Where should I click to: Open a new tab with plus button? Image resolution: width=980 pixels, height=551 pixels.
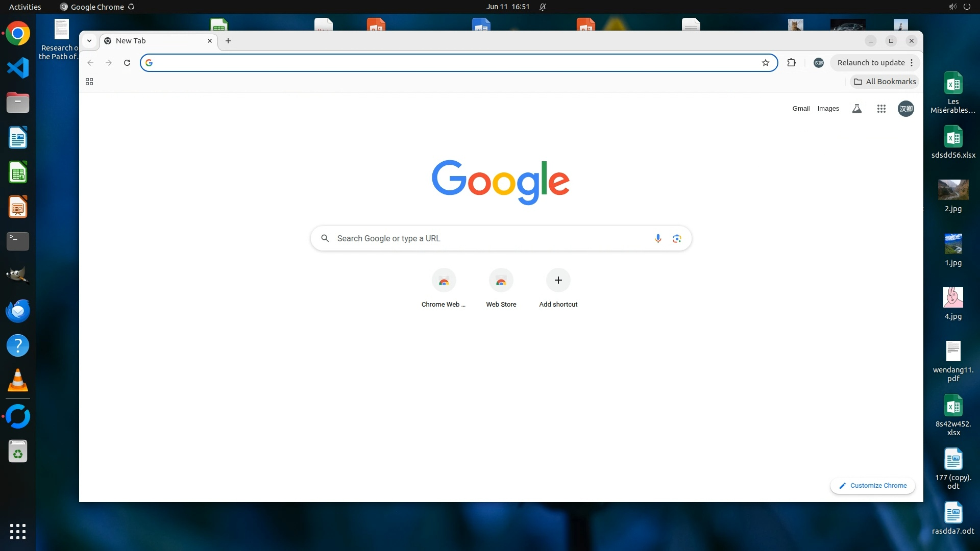[x=228, y=41]
